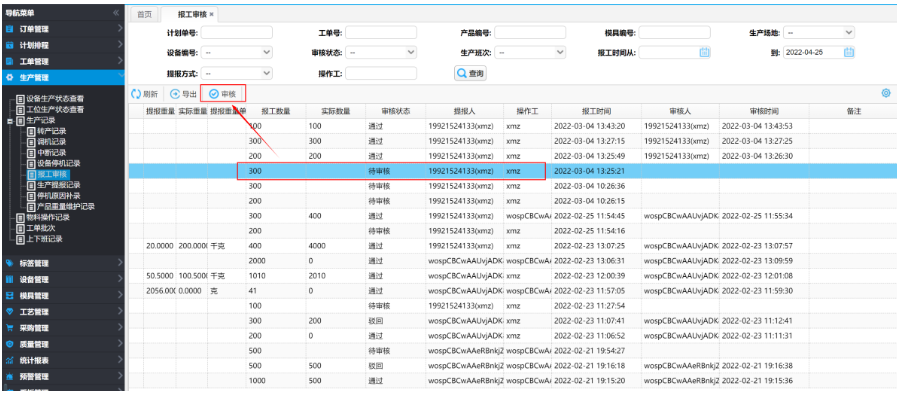Expand the 模具管理 menu chevron
Image resolution: width=900 pixels, height=395 pixels.
coord(119,295)
